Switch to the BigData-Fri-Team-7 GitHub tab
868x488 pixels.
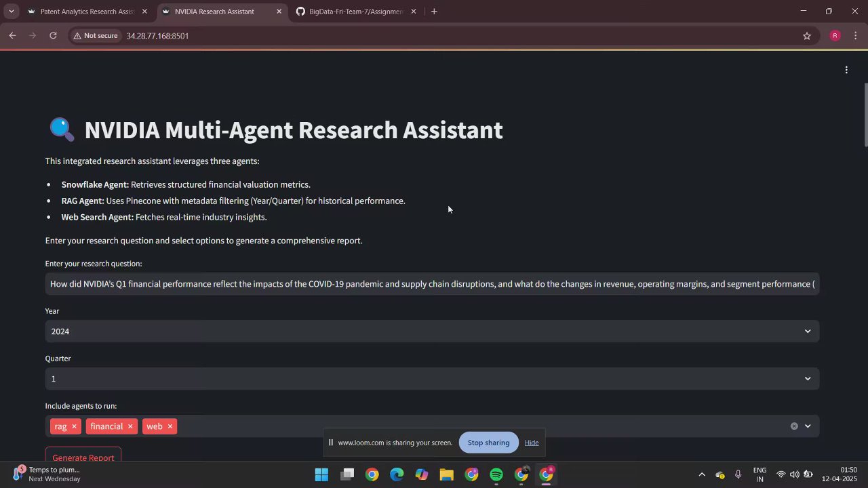355,12
